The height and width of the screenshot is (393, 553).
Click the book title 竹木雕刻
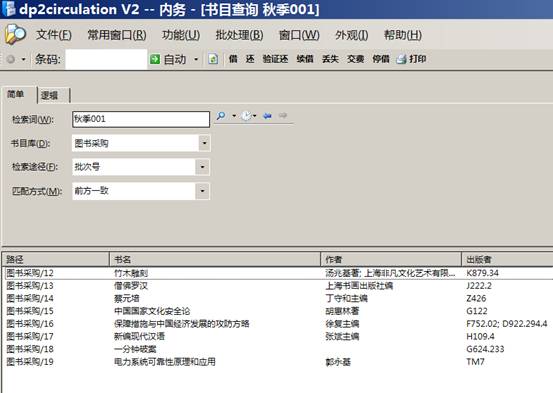pyautogui.click(x=131, y=273)
